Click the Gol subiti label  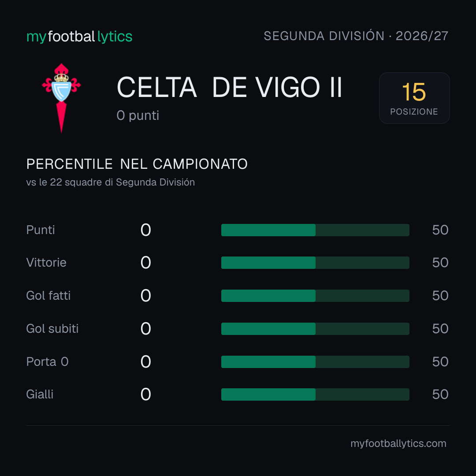(x=52, y=329)
